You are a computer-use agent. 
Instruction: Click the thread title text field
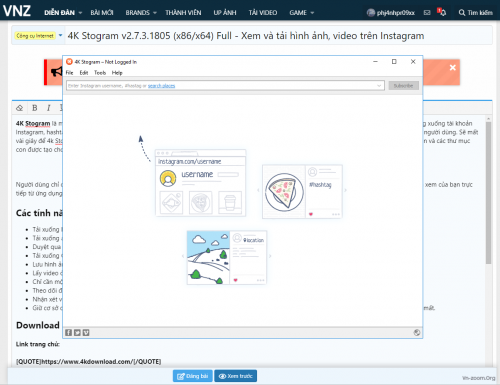click(279, 36)
